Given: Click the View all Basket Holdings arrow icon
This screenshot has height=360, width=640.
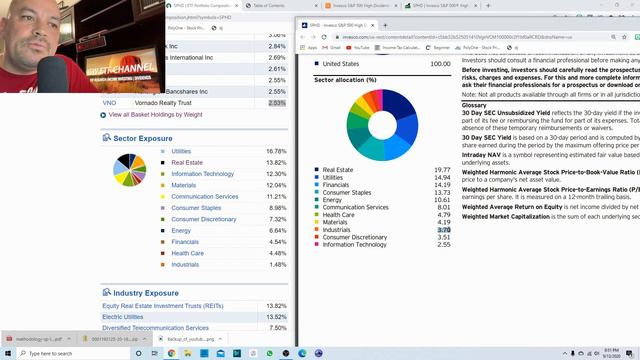Looking at the screenshot, I should (103, 115).
